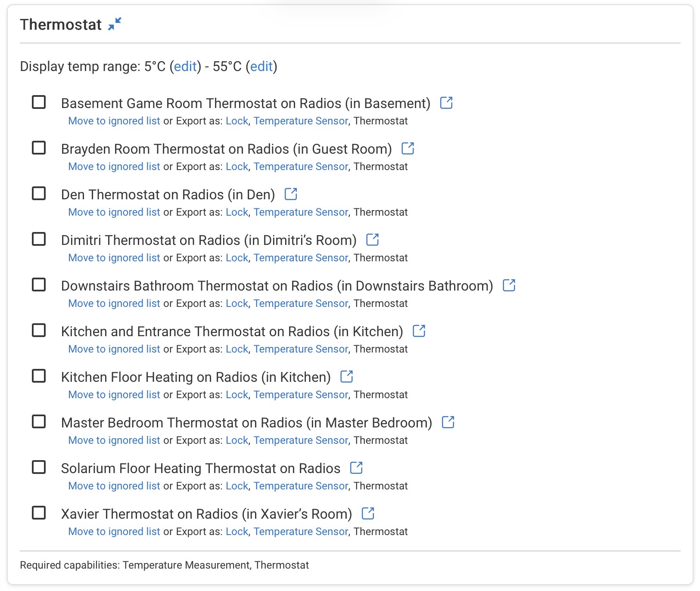700x591 pixels.
Task: Export Master Bedroom Thermostat as Lock
Action: click(x=237, y=440)
